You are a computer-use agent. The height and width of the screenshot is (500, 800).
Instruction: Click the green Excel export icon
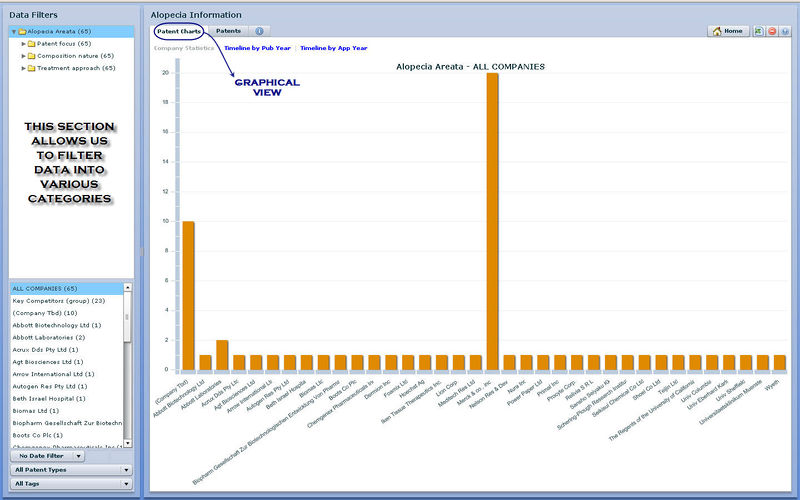point(759,31)
